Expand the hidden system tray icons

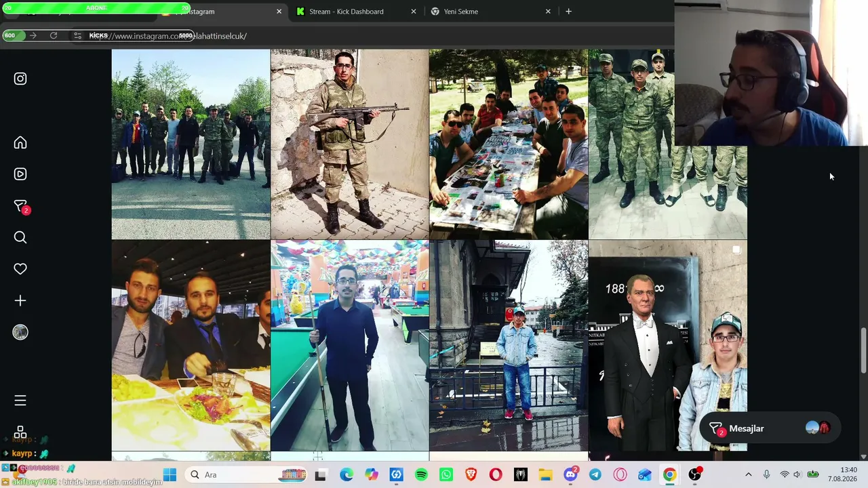[749, 475]
